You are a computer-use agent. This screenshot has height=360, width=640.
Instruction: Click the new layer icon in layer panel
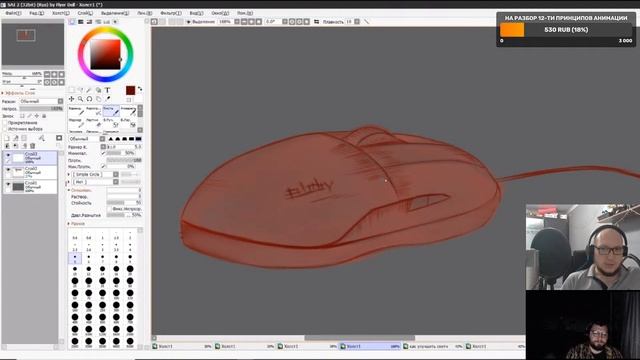point(7,138)
